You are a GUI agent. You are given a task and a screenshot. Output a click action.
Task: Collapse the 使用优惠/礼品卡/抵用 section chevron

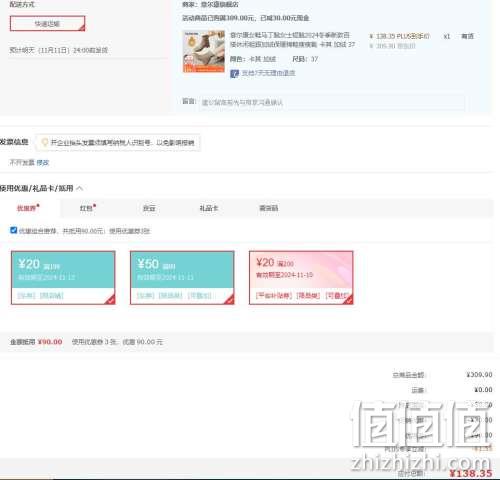pos(80,188)
